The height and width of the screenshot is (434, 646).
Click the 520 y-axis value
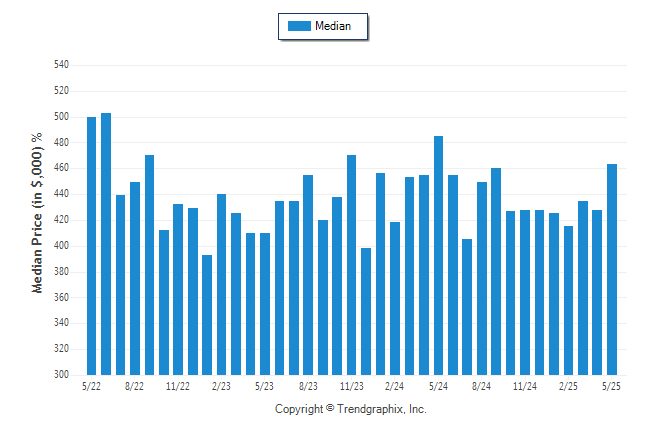(x=61, y=91)
